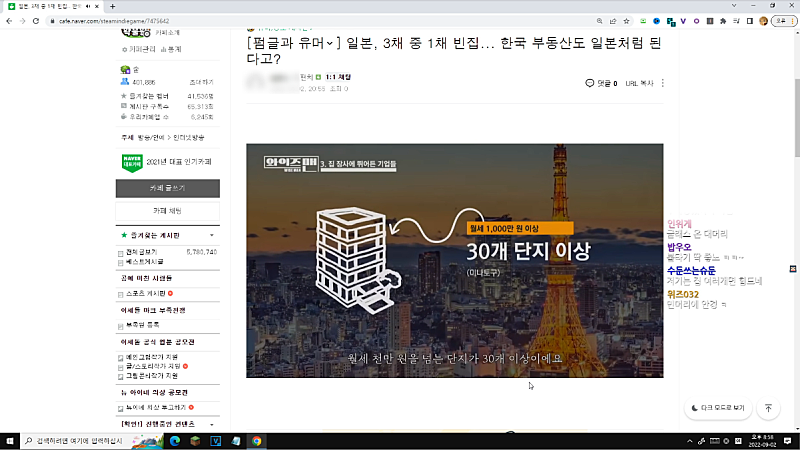Image resolution: width=800 pixels, height=450 pixels.
Task: Open the 메인그림작가 지원 board
Action: coord(152,358)
